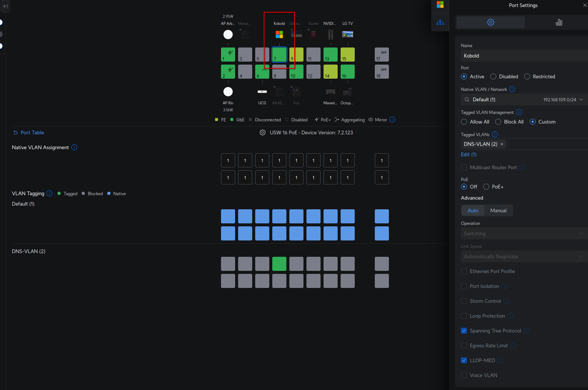Click the Marantz receiver device icon
This screenshot has height=390, width=588.
coord(331,92)
